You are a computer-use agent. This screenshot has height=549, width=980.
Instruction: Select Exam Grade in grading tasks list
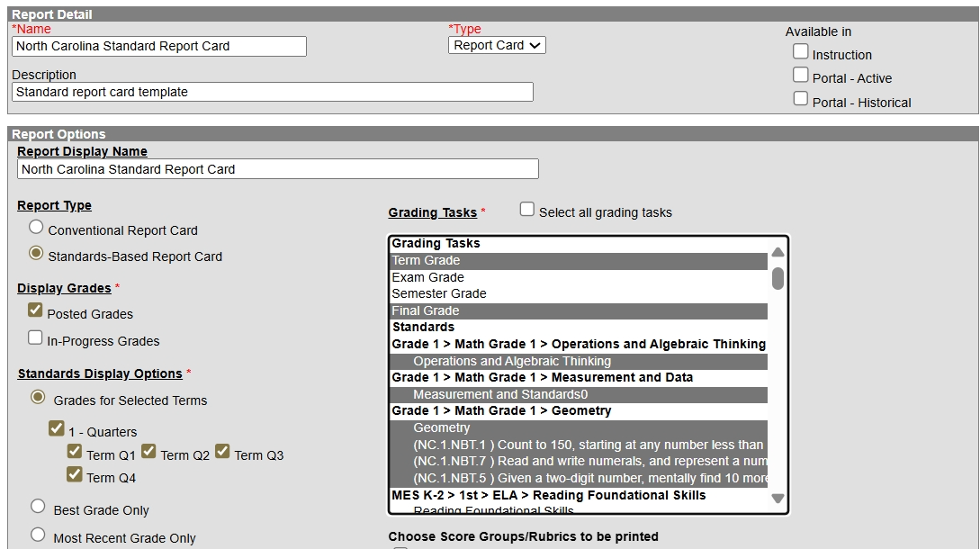pos(578,277)
